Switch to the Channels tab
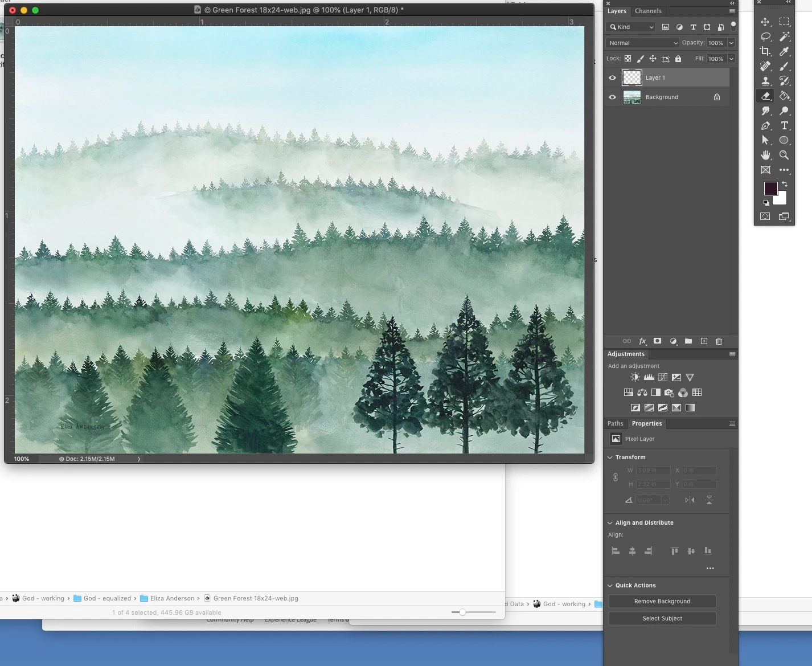Screen dimensions: 812x666 click(x=648, y=11)
